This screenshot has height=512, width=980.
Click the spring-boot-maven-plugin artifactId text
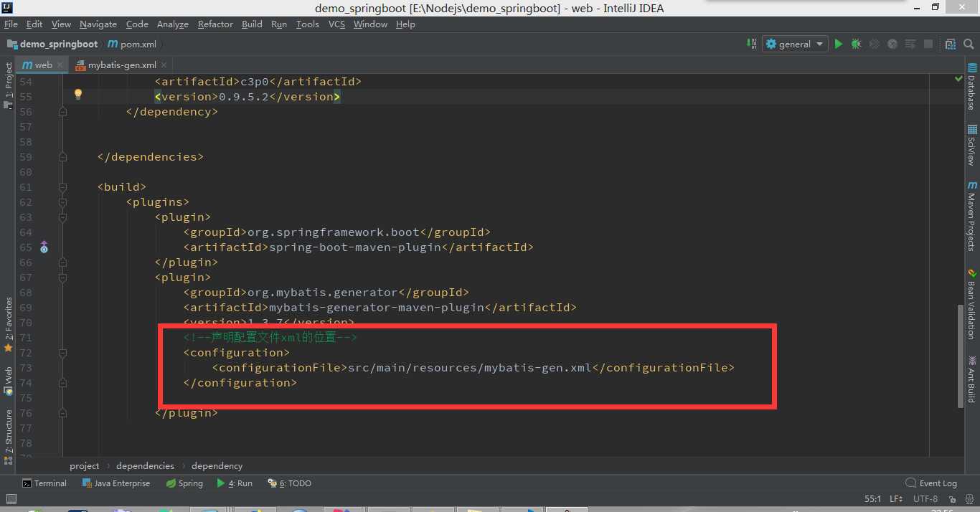coord(354,247)
